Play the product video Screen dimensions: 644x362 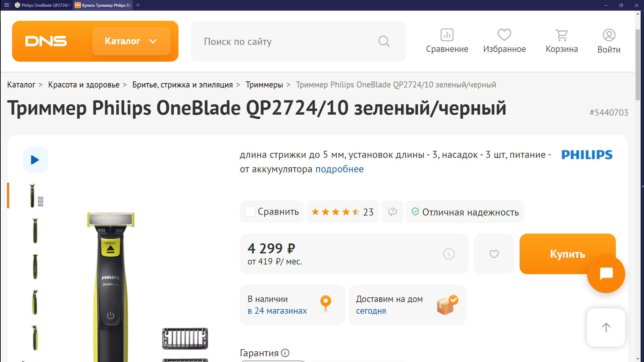35,160
